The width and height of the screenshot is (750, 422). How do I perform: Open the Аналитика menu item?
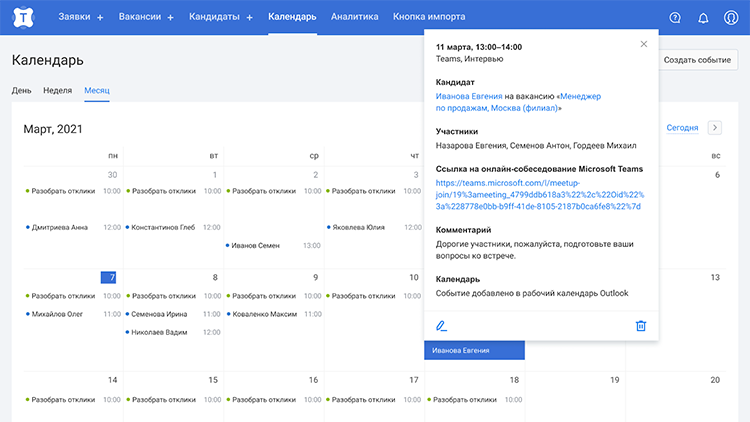(x=354, y=17)
